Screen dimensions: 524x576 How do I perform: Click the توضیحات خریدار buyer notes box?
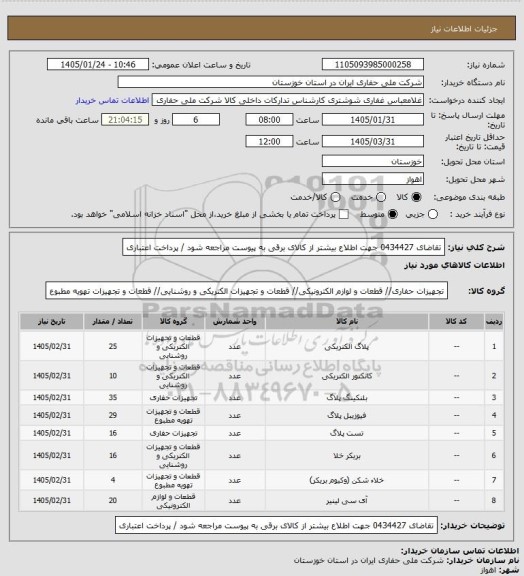click(276, 526)
